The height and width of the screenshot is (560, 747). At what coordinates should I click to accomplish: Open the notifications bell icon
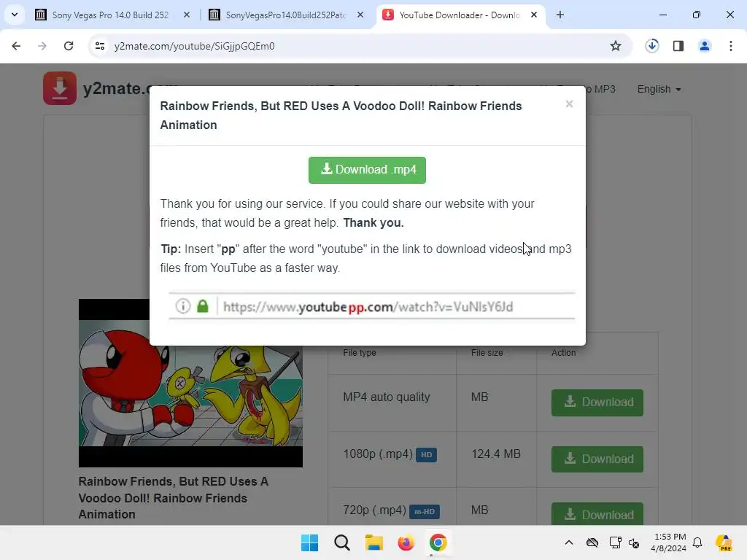point(697,542)
